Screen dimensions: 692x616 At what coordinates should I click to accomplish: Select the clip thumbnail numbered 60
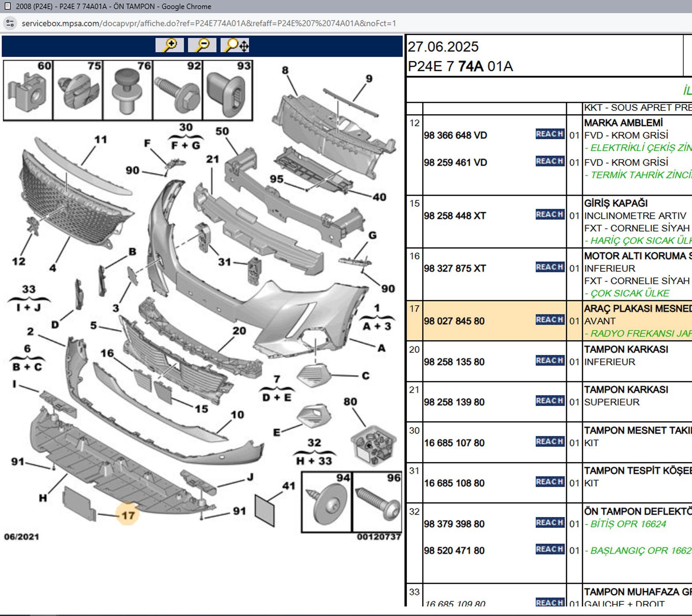point(28,90)
